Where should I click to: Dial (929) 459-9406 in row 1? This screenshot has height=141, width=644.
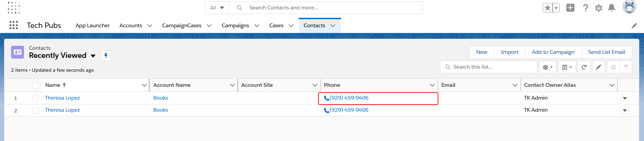click(346, 98)
